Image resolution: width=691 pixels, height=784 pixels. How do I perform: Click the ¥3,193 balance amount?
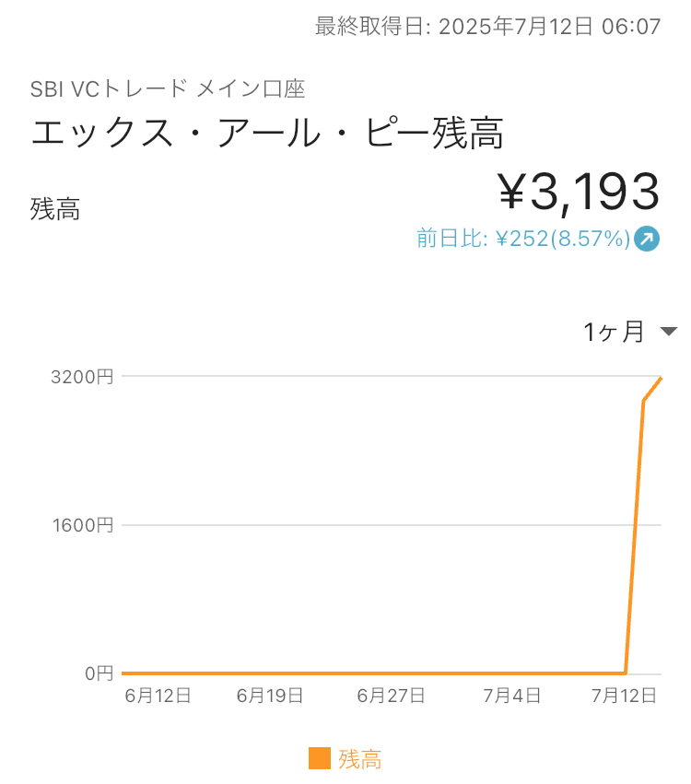pyautogui.click(x=579, y=193)
